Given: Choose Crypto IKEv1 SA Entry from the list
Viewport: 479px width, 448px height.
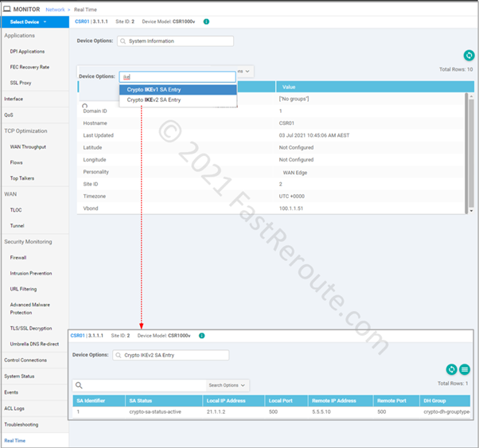Looking at the screenshot, I should pyautogui.click(x=177, y=89).
